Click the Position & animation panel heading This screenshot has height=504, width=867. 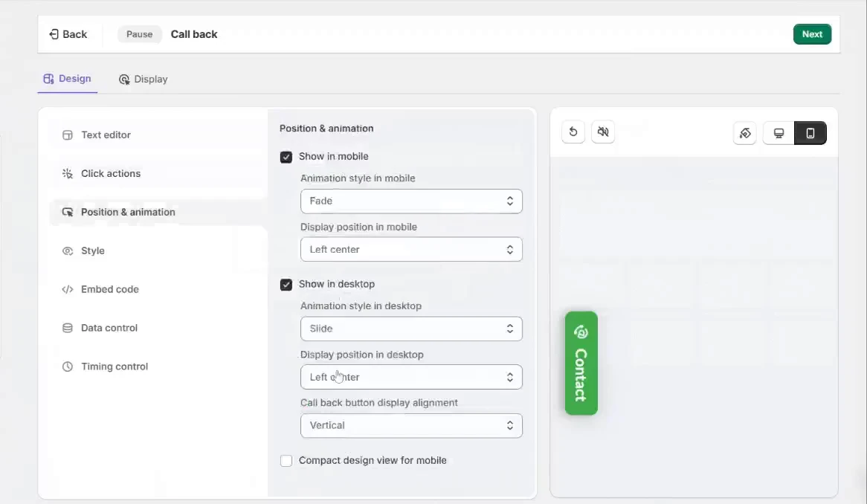click(326, 128)
